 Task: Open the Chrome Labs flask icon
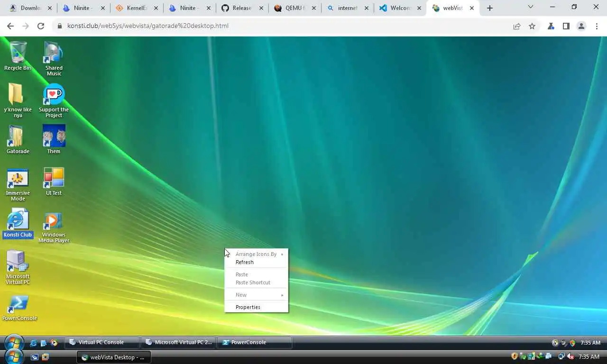551,26
